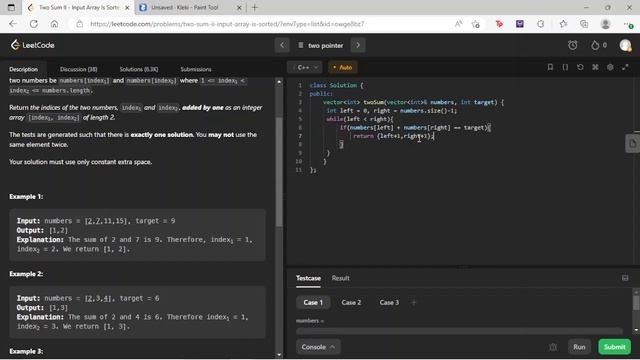Click the description panel scrollbar
The width and height of the screenshot is (640, 360).
279,171
